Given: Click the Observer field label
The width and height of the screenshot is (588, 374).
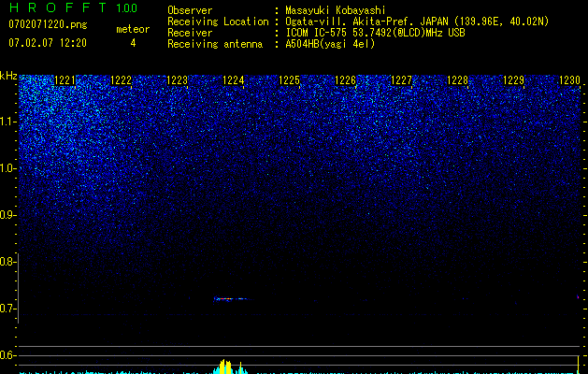Looking at the screenshot, I should coord(190,10).
